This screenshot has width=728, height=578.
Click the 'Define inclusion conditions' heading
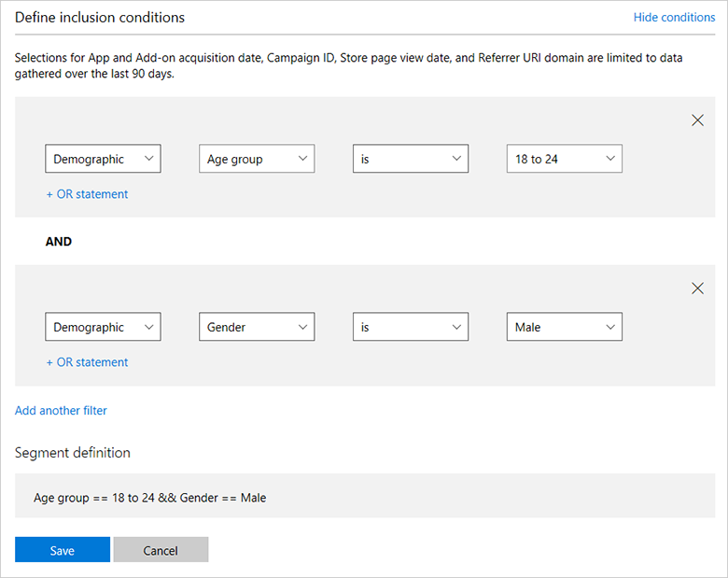click(x=100, y=17)
